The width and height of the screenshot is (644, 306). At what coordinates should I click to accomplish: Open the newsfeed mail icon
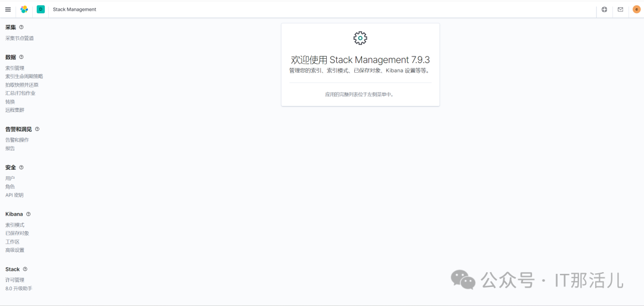(x=620, y=10)
